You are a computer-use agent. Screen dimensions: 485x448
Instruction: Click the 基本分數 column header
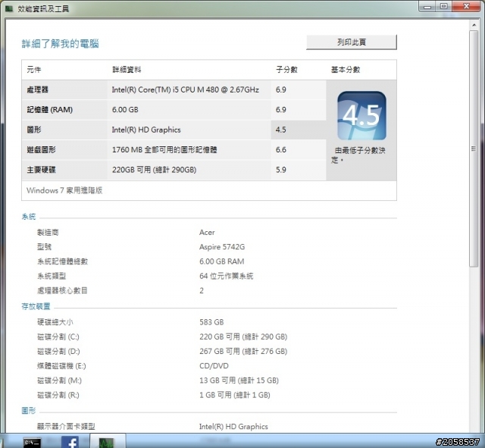tap(346, 70)
